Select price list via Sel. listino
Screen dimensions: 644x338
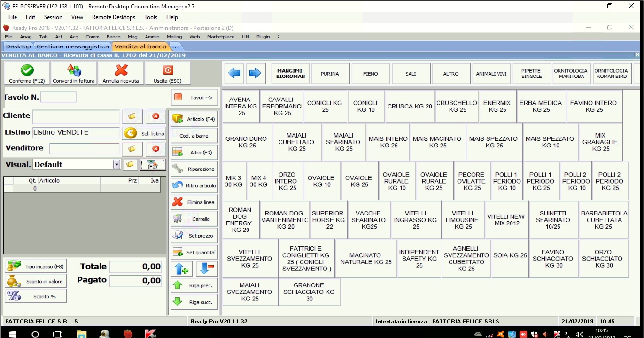tap(145, 133)
